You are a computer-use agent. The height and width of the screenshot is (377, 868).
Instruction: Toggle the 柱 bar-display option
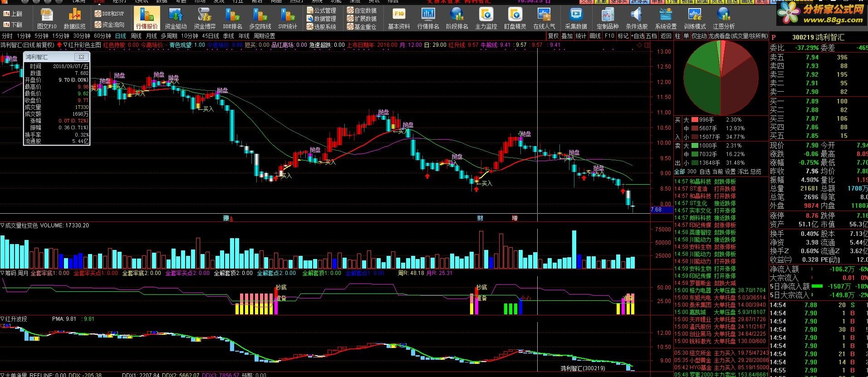pyautogui.click(x=678, y=36)
